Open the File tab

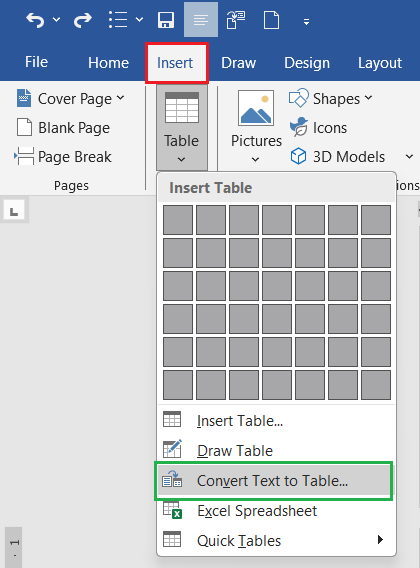(x=36, y=62)
